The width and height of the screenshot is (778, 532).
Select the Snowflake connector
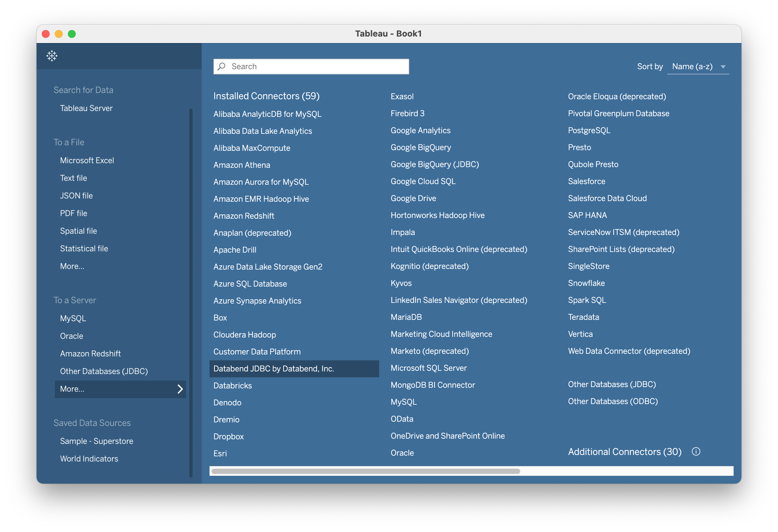pos(586,283)
